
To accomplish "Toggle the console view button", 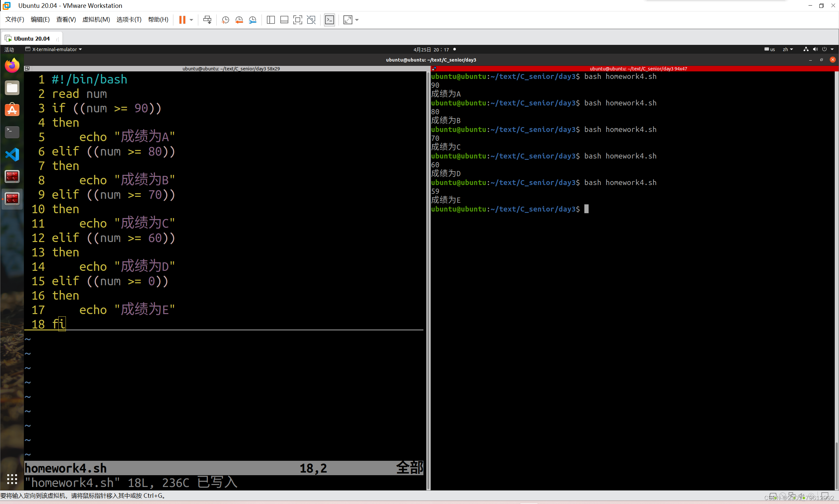I will click(x=329, y=20).
